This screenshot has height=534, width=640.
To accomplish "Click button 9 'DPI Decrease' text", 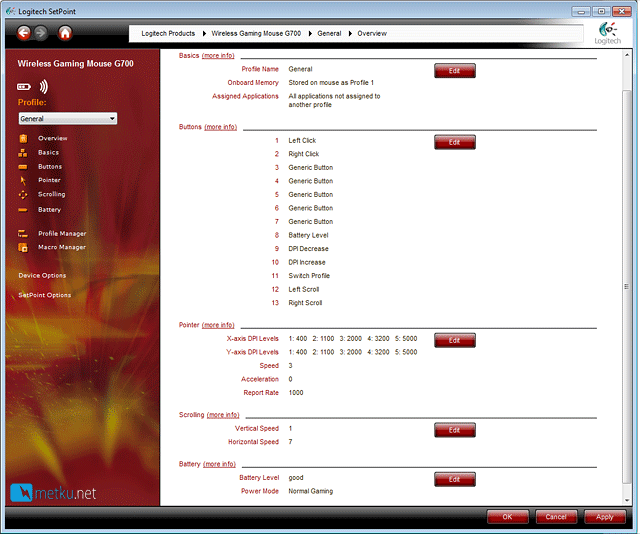I will 308,249.
